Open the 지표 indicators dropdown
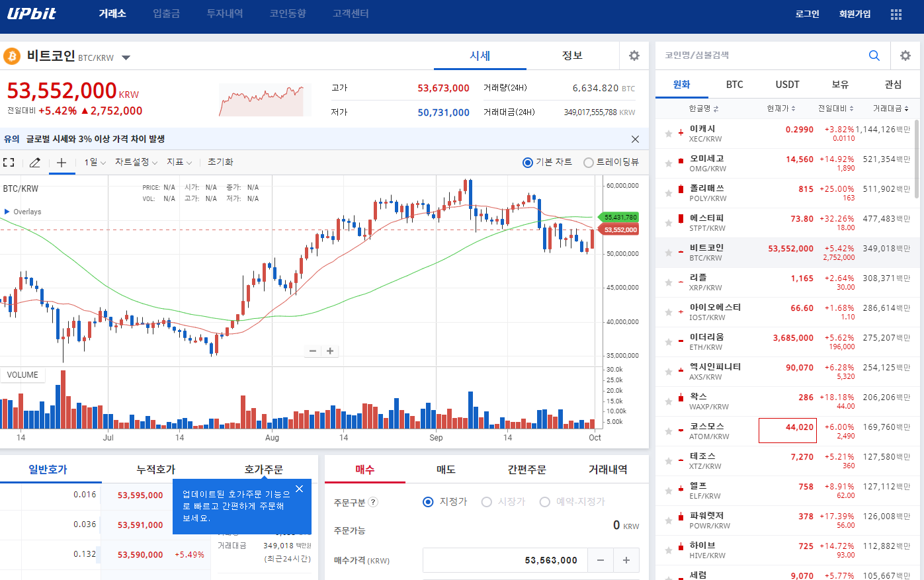 point(179,162)
